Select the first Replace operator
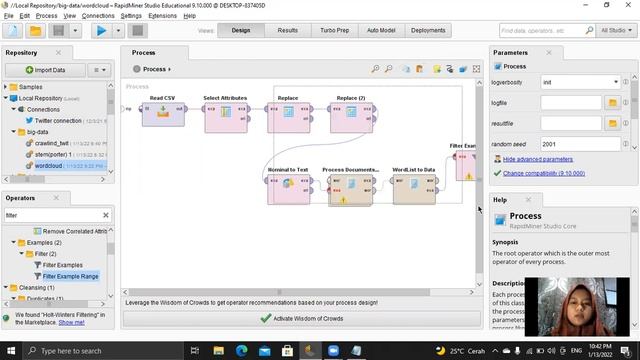The image size is (640, 360). (x=289, y=117)
